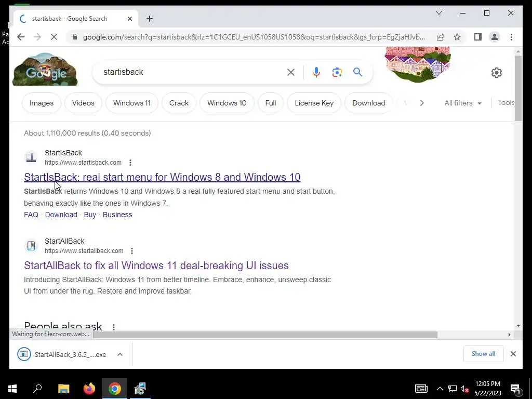Open a new tab with the plus button
The image size is (532, 399).
point(150,19)
